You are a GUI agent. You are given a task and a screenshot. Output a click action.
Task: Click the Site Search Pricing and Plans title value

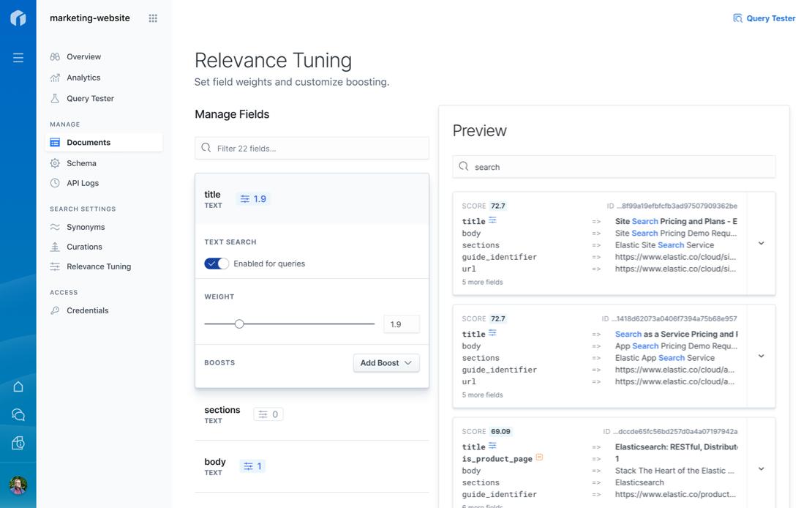676,221
